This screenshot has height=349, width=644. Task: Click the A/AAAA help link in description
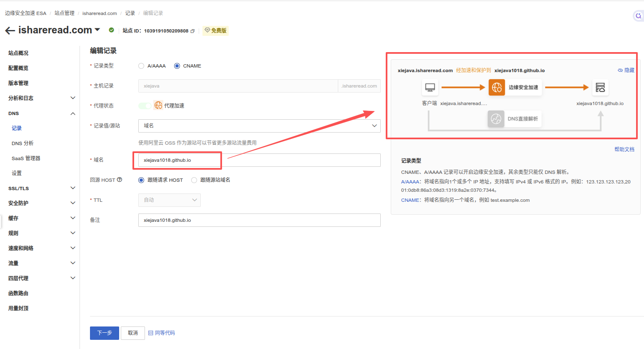tap(410, 182)
